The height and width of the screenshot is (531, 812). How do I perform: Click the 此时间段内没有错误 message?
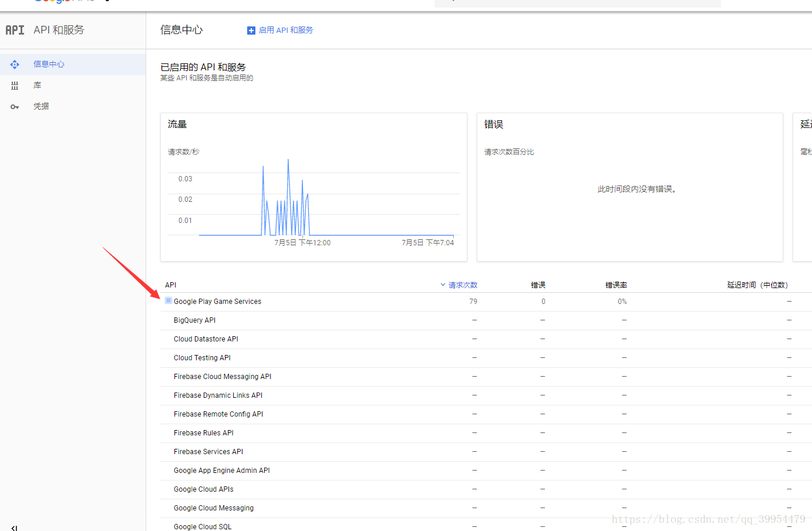(x=637, y=189)
